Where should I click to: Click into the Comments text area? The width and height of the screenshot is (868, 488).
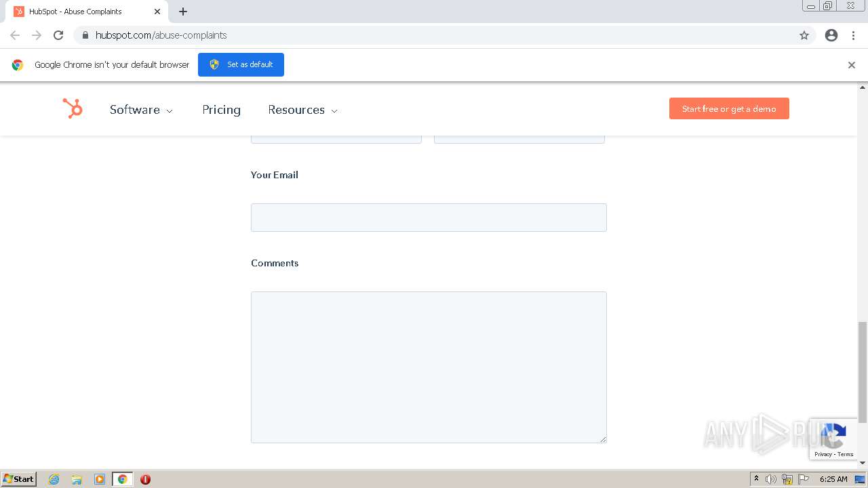click(429, 367)
